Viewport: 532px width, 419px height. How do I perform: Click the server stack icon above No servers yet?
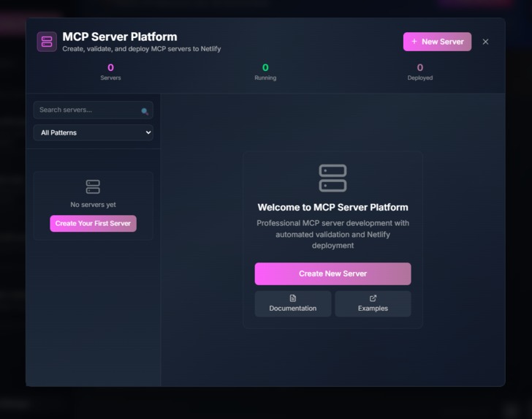point(93,186)
